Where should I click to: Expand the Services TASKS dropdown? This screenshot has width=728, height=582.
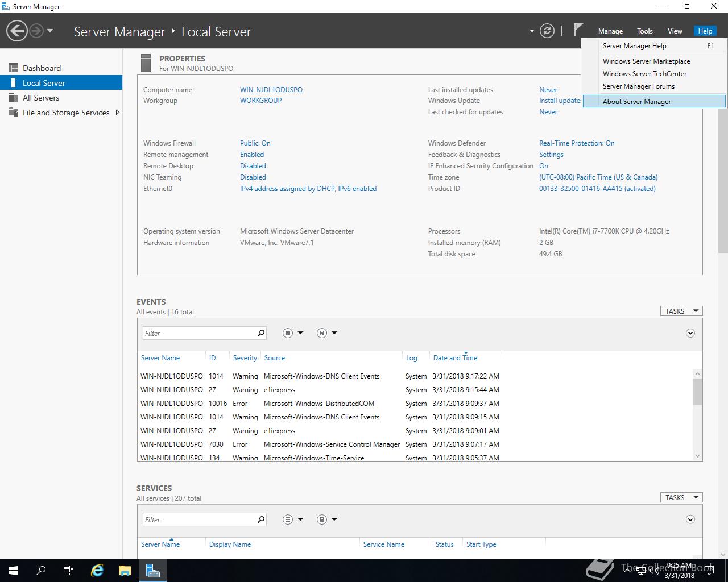pyautogui.click(x=681, y=497)
